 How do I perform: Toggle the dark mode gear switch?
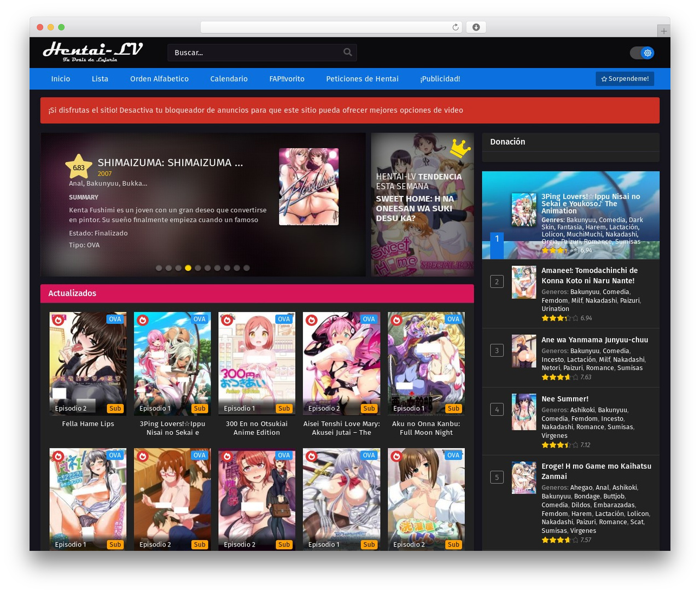642,53
